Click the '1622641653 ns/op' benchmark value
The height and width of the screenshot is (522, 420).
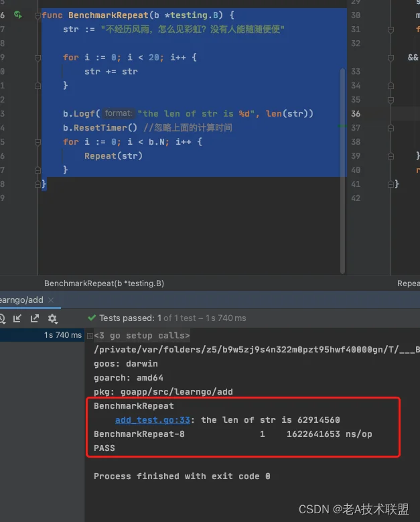click(x=330, y=434)
